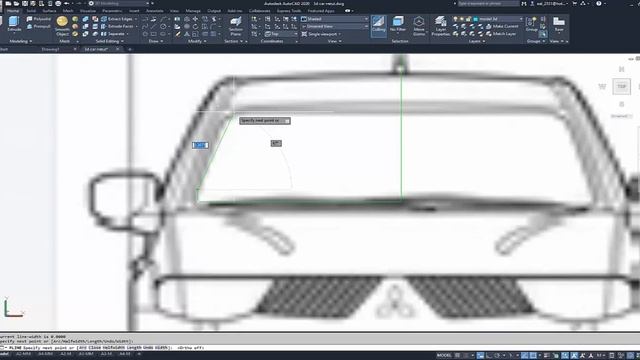Toggle Polar Tracking in status bar
This screenshot has height=360, width=640.
click(x=498, y=356)
